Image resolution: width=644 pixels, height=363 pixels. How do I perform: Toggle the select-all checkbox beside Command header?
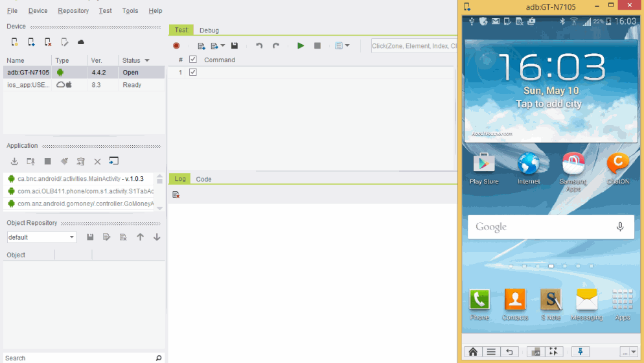pyautogui.click(x=192, y=60)
